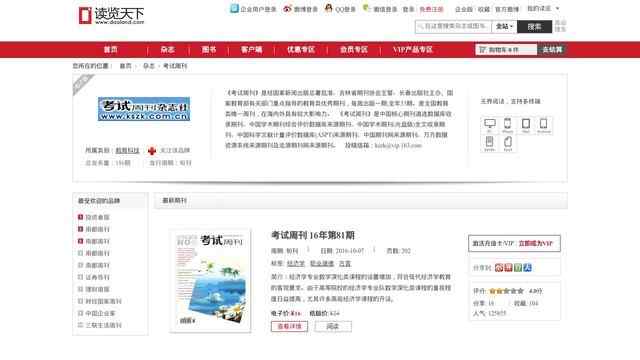Viewport: 640px width, 360px height.
Task: Select the Epub format icon
Action: point(507,143)
